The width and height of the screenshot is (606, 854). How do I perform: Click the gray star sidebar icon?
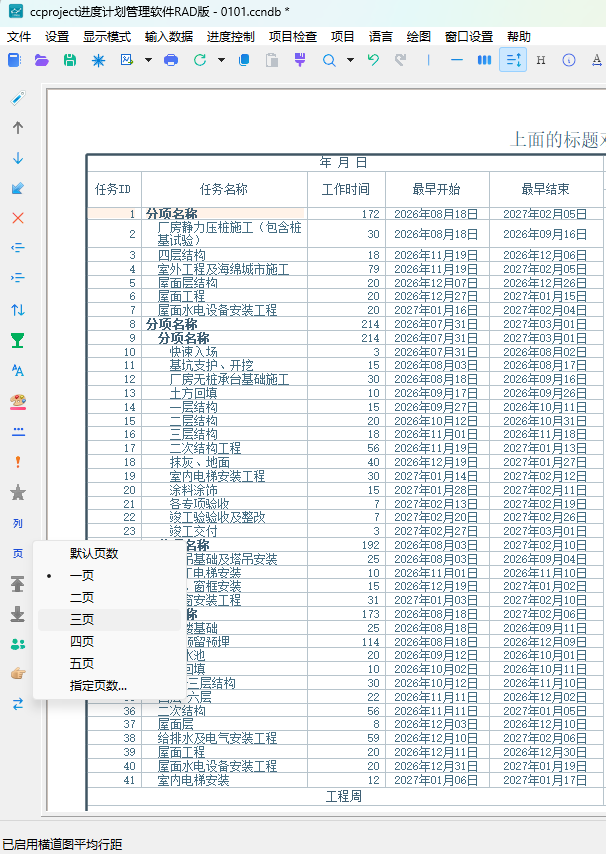coord(18,493)
